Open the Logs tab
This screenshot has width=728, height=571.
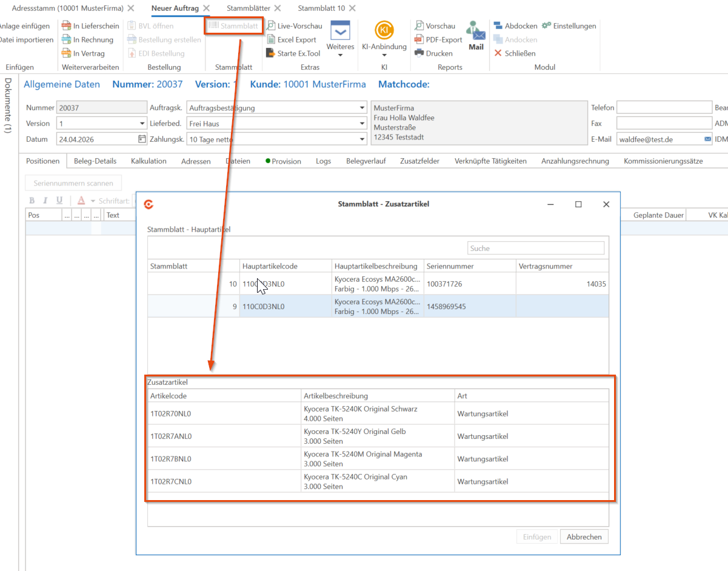pyautogui.click(x=324, y=161)
